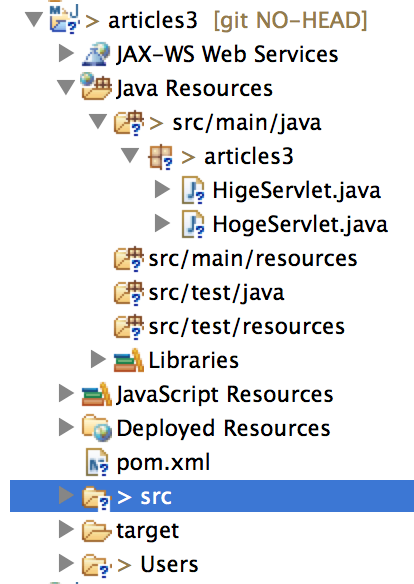Click the articles3 package icon

click(x=160, y=157)
